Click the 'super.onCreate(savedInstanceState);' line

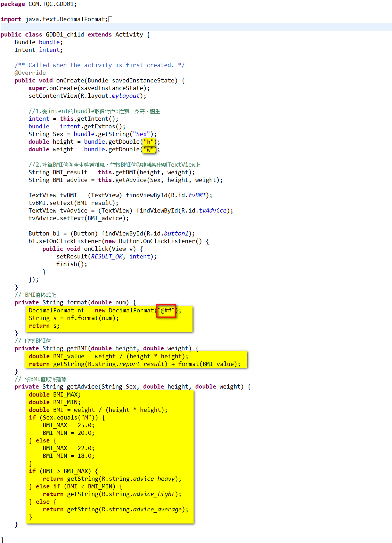point(89,88)
